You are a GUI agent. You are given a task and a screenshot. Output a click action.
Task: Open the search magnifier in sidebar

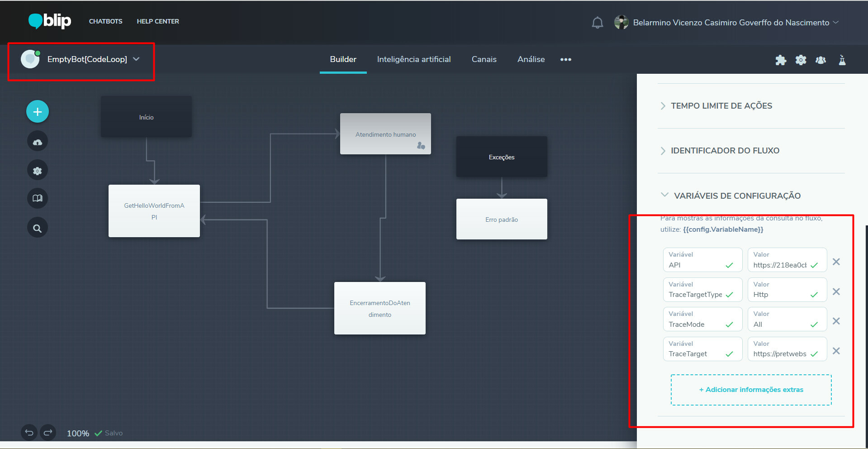[38, 228]
